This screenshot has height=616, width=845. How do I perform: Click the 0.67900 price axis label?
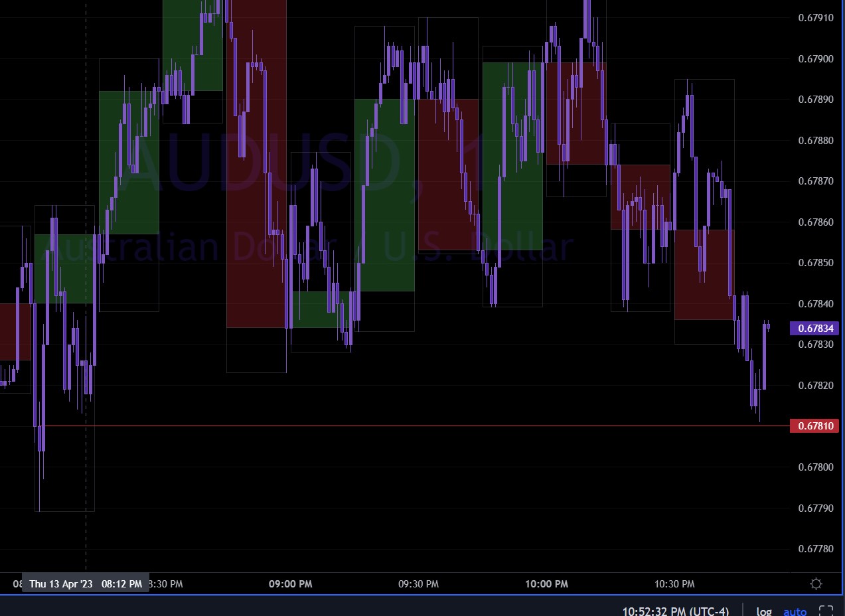815,58
